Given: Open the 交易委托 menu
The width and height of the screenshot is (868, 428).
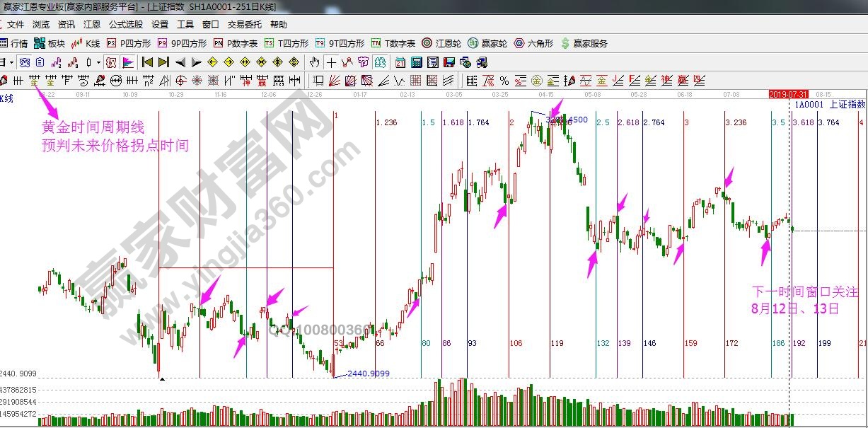Looking at the screenshot, I should tap(244, 25).
